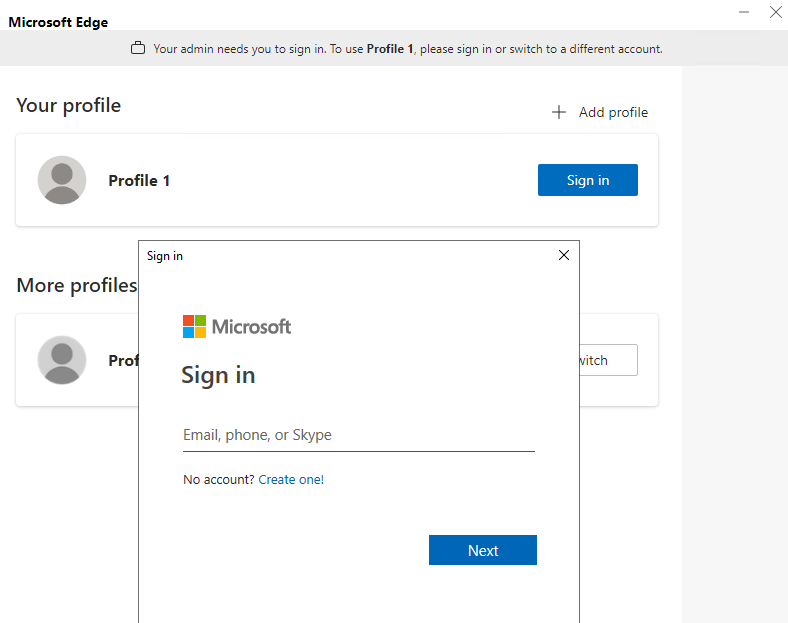The width and height of the screenshot is (788, 623).
Task: Click the Add profile label
Action: click(613, 112)
